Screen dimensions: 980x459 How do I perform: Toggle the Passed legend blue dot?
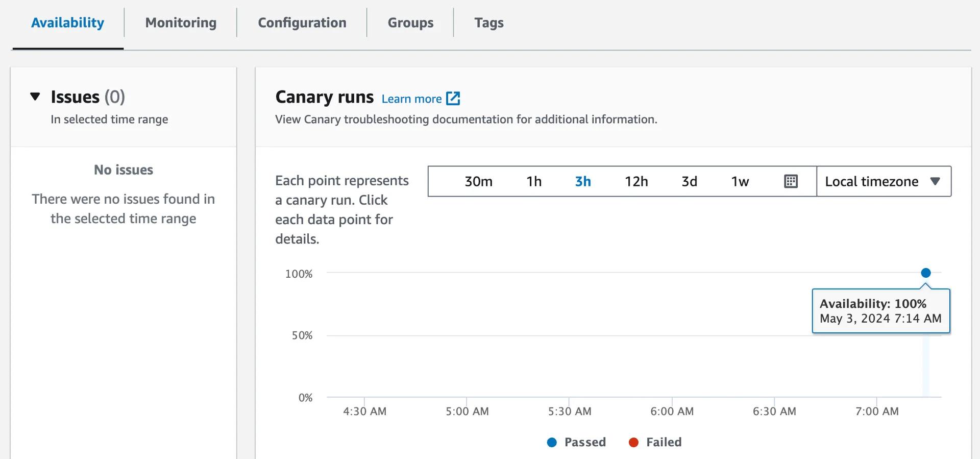[x=552, y=443]
